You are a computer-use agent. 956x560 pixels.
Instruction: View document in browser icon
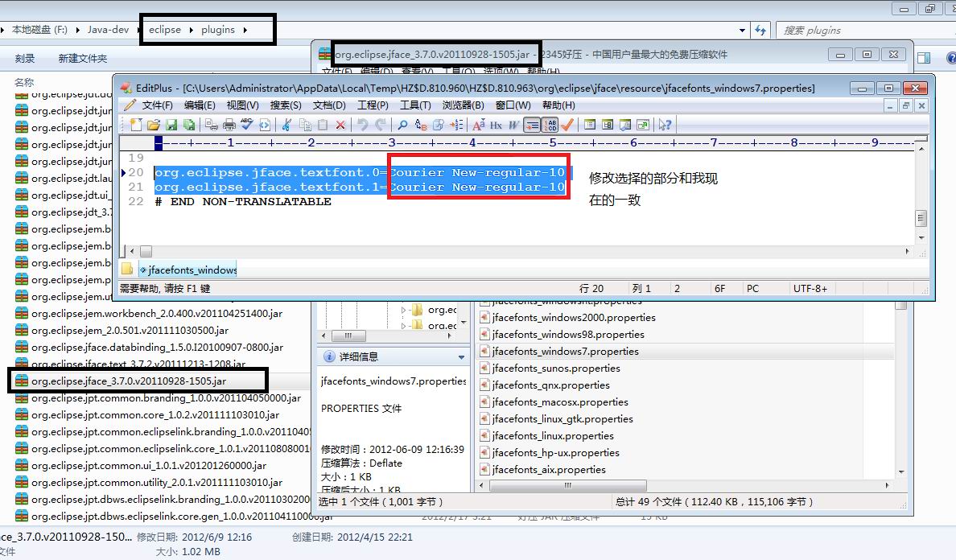[265, 125]
